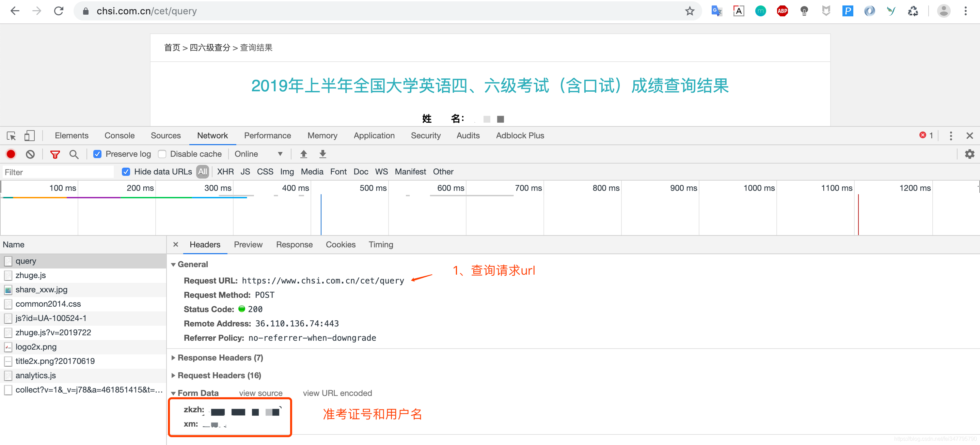Toggle the device toolbar icon

pyautogui.click(x=29, y=136)
